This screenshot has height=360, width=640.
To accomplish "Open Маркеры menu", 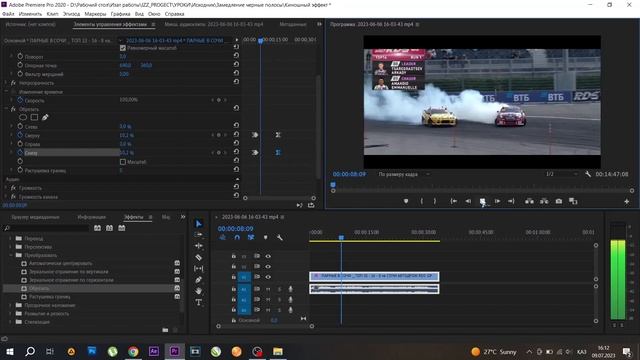I will 95,14.
